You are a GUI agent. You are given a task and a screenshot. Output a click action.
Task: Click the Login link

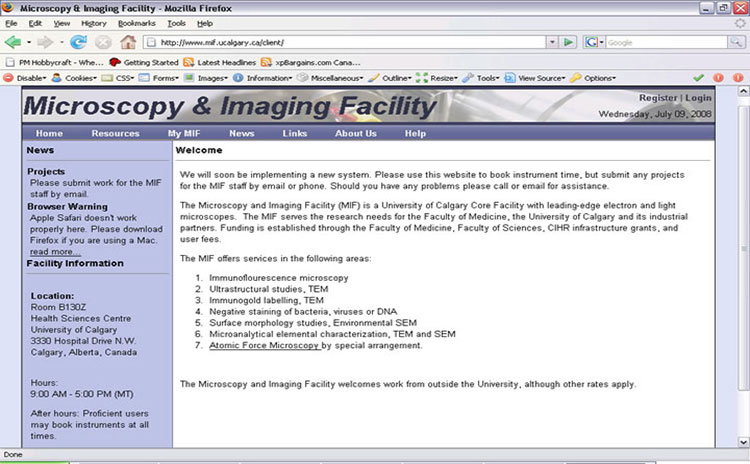[698, 98]
